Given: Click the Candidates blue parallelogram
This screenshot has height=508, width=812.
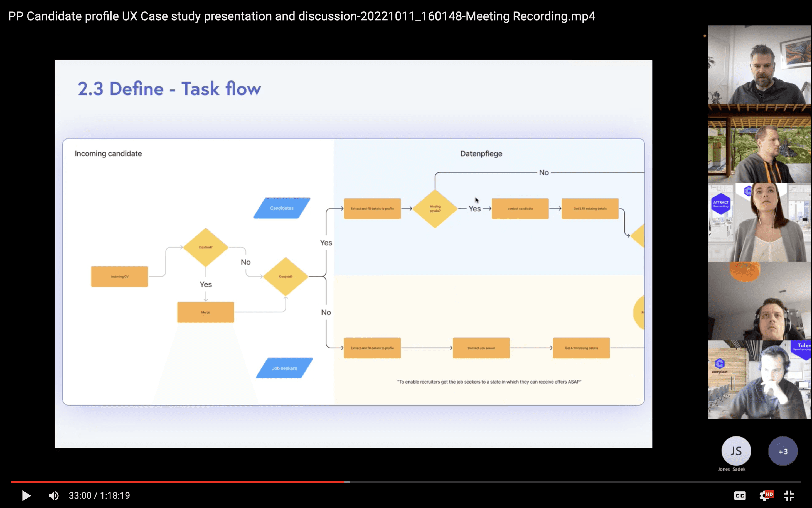Looking at the screenshot, I should pos(282,208).
